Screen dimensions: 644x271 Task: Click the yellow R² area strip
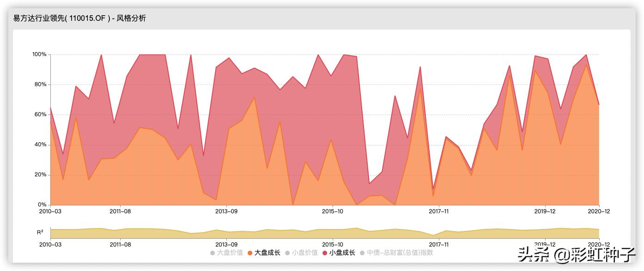[325, 233]
